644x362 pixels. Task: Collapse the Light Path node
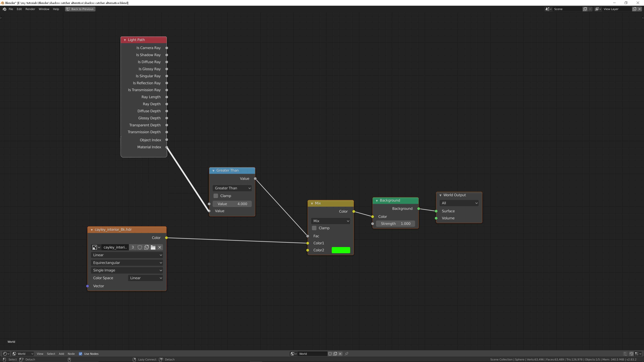[125, 40]
